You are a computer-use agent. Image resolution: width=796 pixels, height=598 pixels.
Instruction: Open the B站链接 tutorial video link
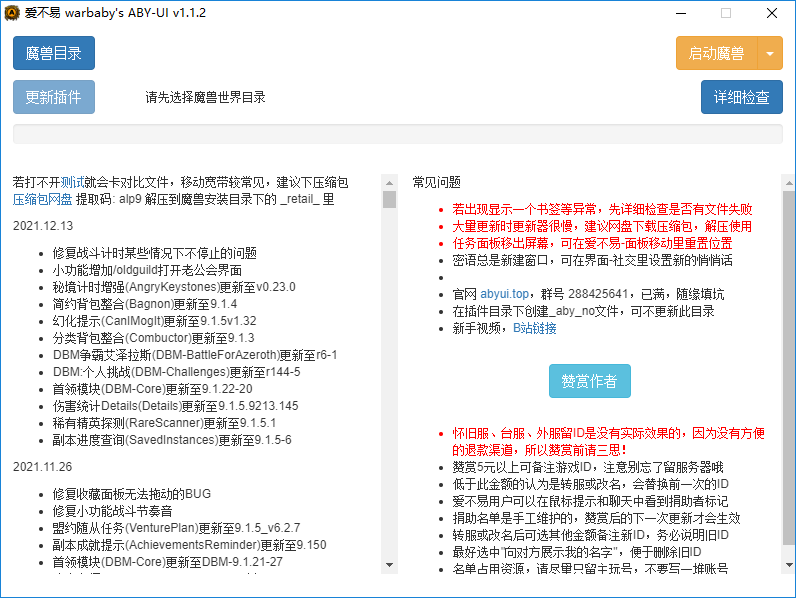(534, 328)
